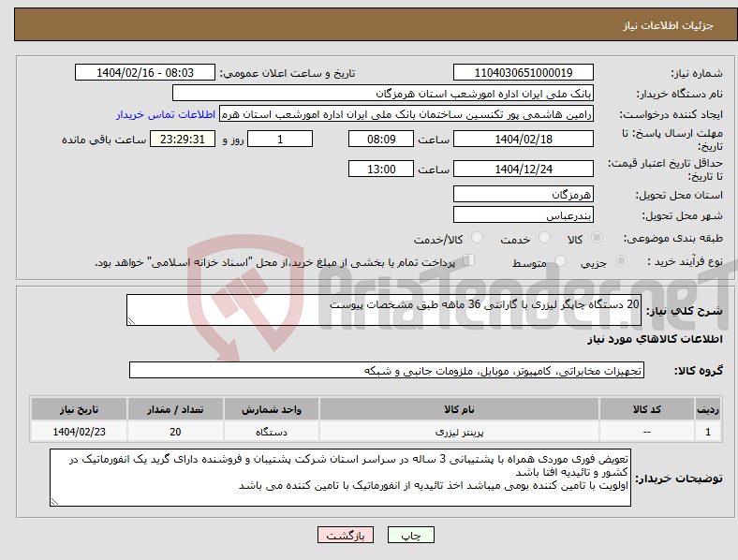
Task: Click the goods group field
Action: (x=387, y=370)
